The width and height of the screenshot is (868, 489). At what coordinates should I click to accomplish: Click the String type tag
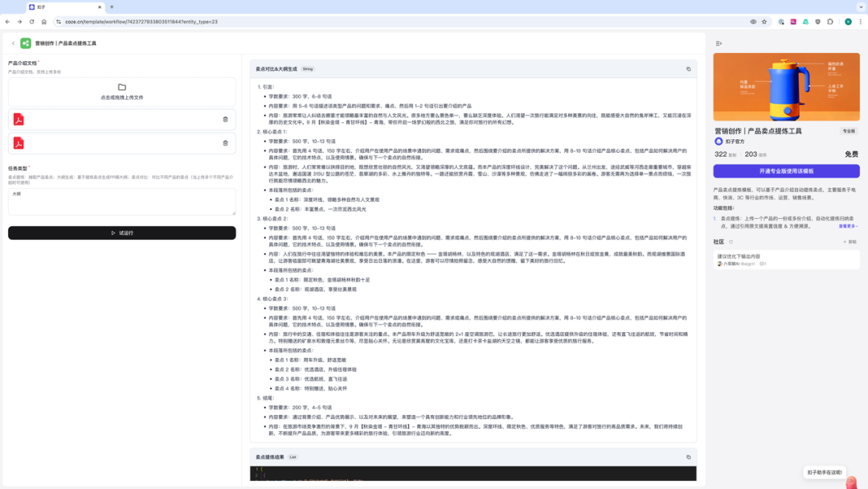[x=308, y=69]
